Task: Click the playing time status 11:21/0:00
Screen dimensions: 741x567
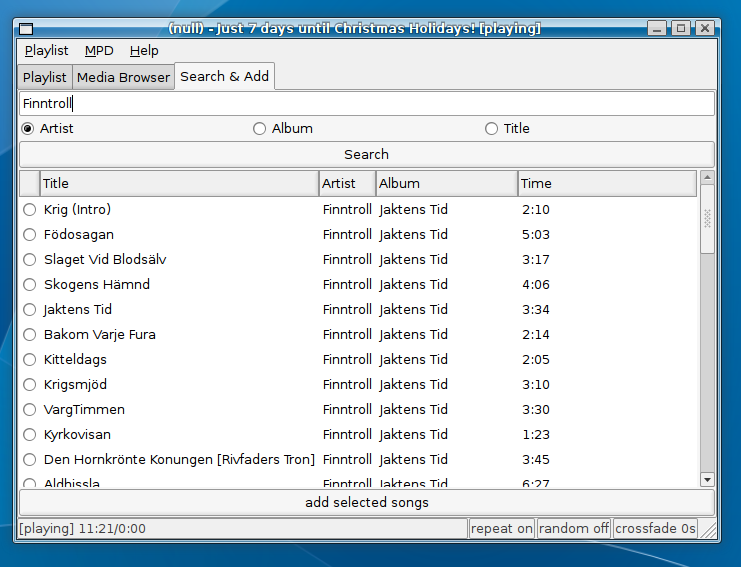Action: click(x=82, y=528)
